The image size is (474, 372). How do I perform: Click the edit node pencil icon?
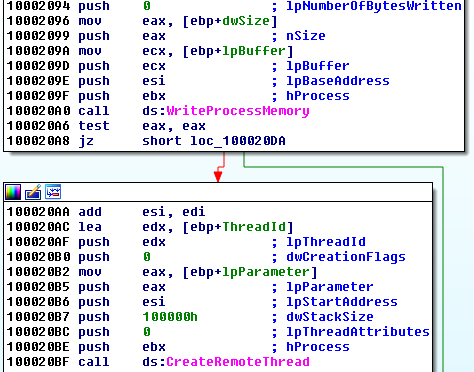point(33,192)
